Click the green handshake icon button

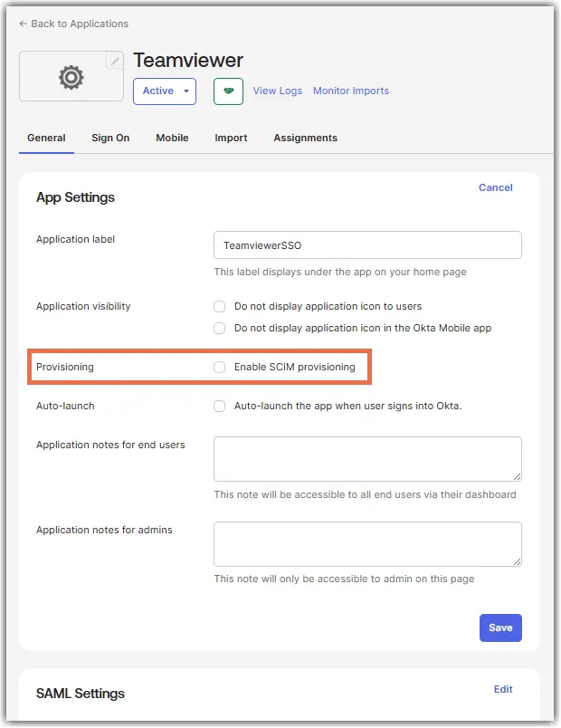coord(228,91)
